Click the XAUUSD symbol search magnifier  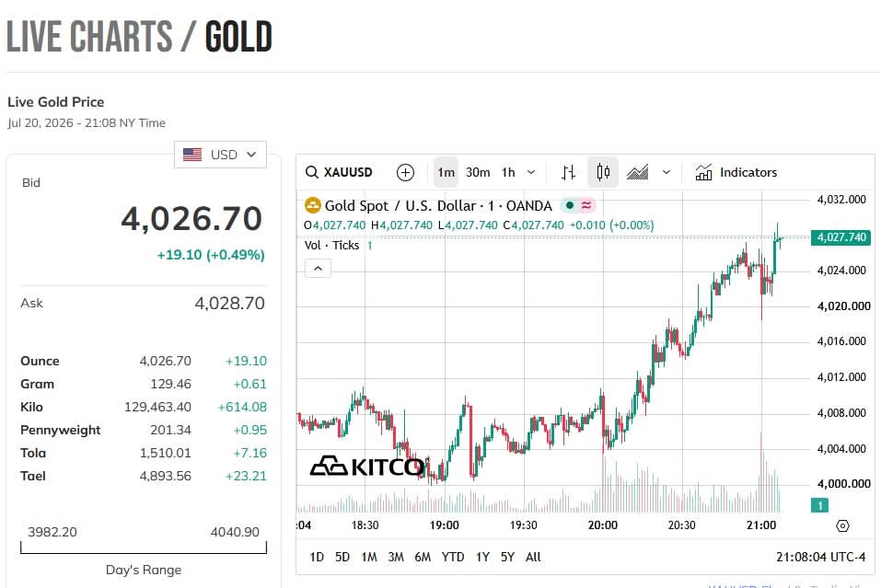pyautogui.click(x=312, y=172)
